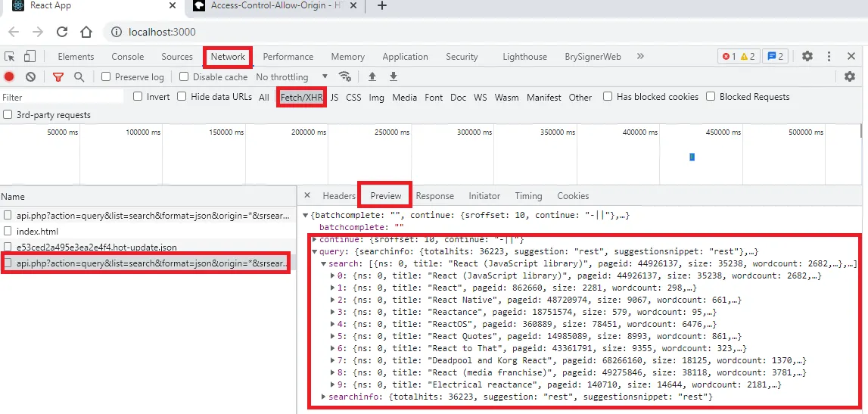Go back in browser history

14,32
